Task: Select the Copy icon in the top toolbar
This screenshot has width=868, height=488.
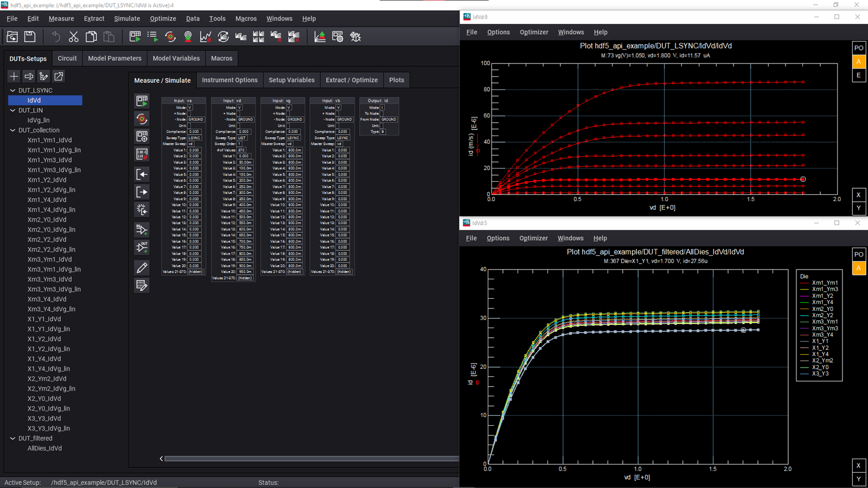Action: [91, 36]
